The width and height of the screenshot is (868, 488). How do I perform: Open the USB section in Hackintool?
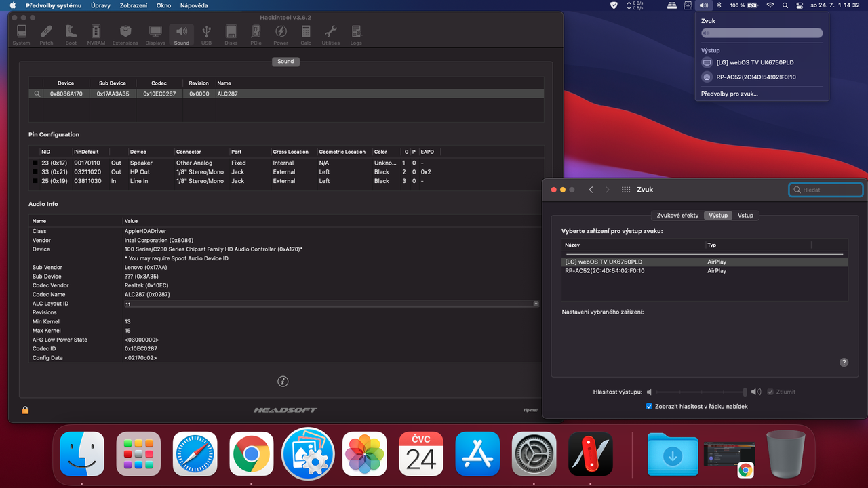click(x=206, y=35)
